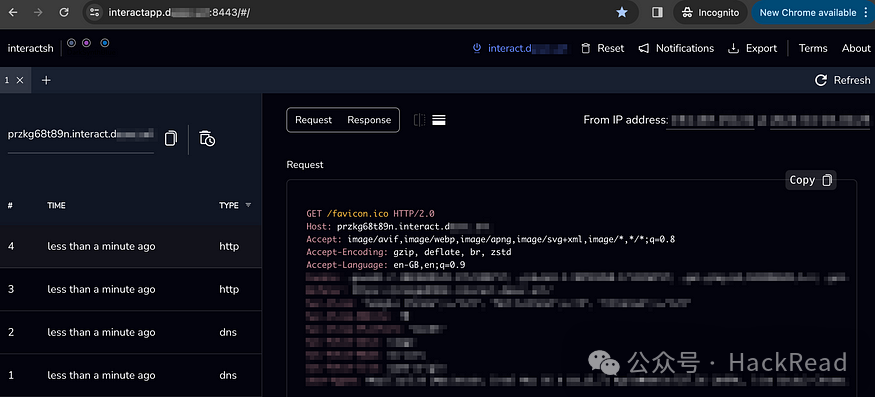The height and width of the screenshot is (397, 875).
Task: Copy the request with Copy button
Action: tap(811, 180)
